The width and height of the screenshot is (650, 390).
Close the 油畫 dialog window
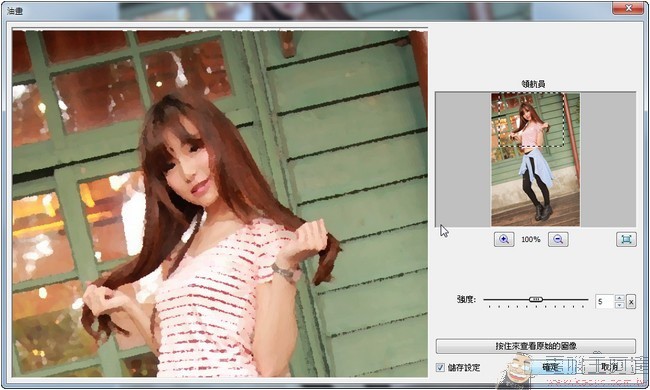click(x=628, y=7)
